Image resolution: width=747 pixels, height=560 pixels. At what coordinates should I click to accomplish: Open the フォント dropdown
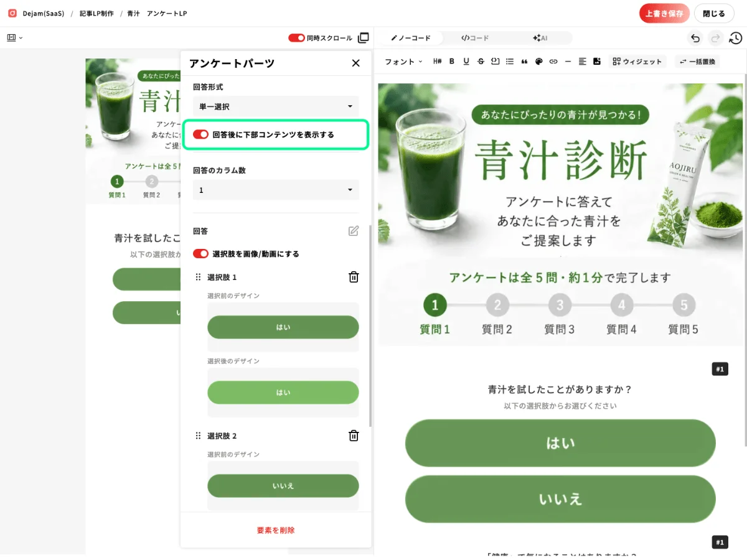click(x=403, y=61)
